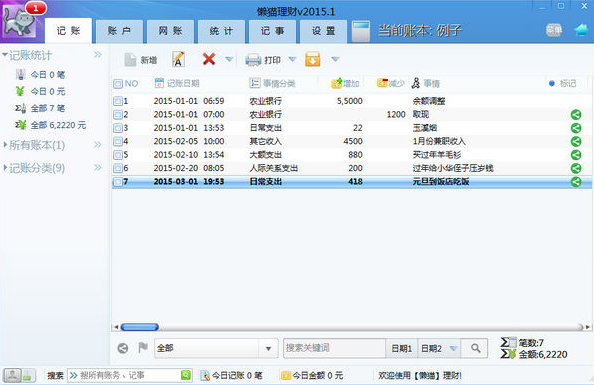Sort by 事情分类 column header
The width and height of the screenshot is (594, 385).
coord(272,83)
